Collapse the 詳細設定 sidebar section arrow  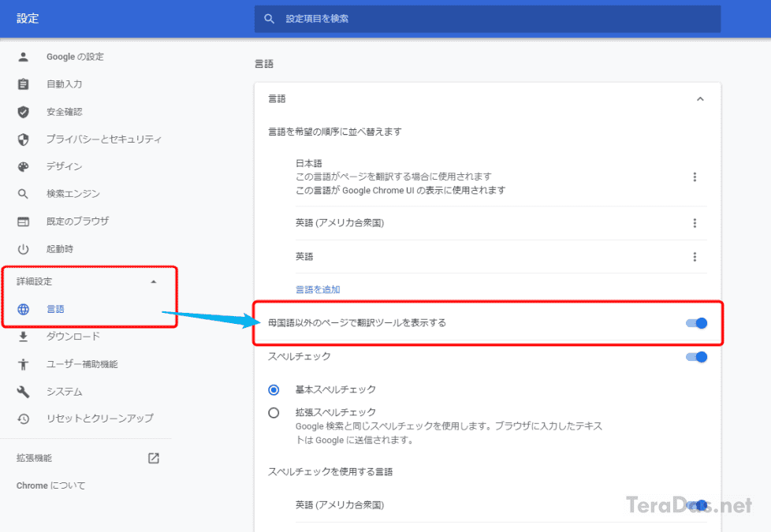pyautogui.click(x=154, y=281)
